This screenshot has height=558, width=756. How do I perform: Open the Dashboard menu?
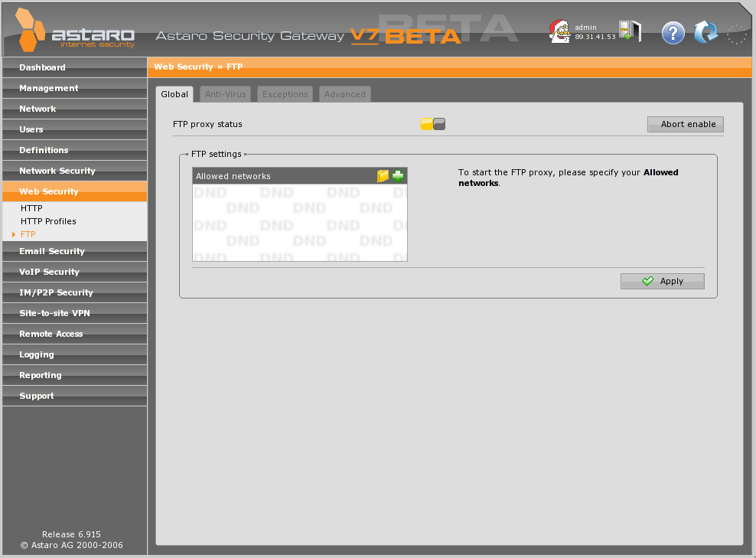click(75, 67)
